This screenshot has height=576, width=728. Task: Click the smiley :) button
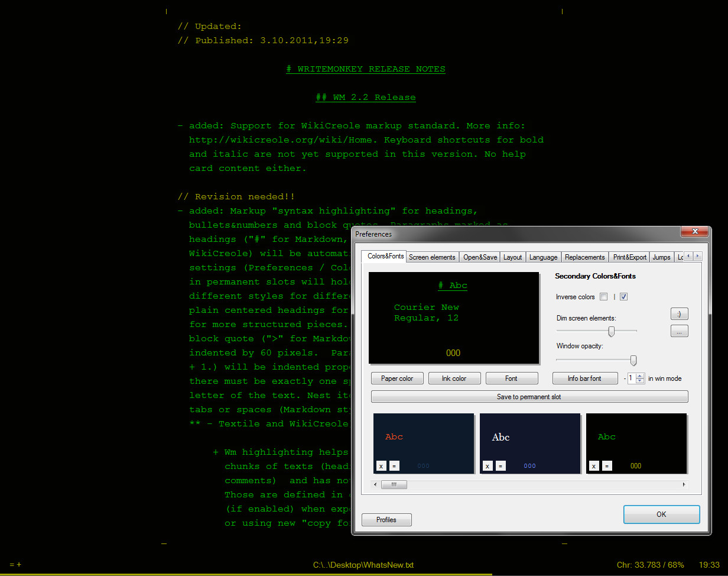(x=680, y=314)
